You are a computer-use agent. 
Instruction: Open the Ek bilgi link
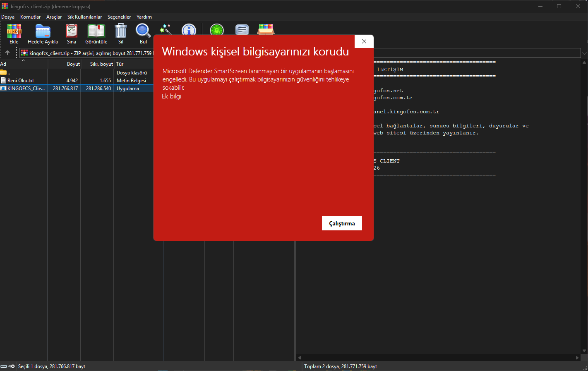pyautogui.click(x=171, y=96)
